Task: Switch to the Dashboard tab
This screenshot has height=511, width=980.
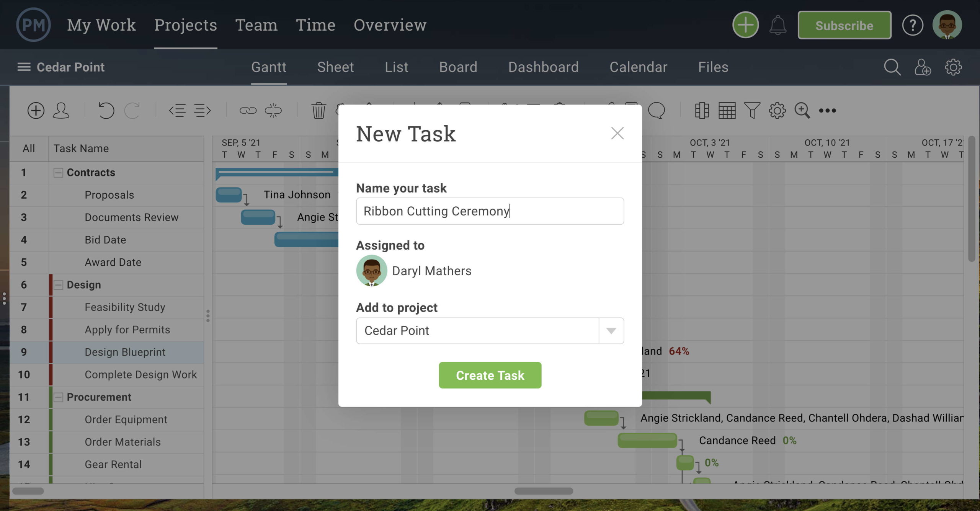Action: (x=543, y=67)
